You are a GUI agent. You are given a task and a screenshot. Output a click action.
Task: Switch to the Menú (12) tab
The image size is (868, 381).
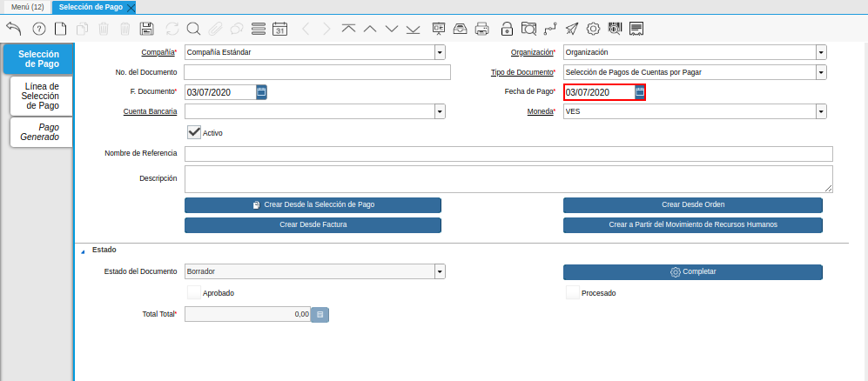[27, 7]
